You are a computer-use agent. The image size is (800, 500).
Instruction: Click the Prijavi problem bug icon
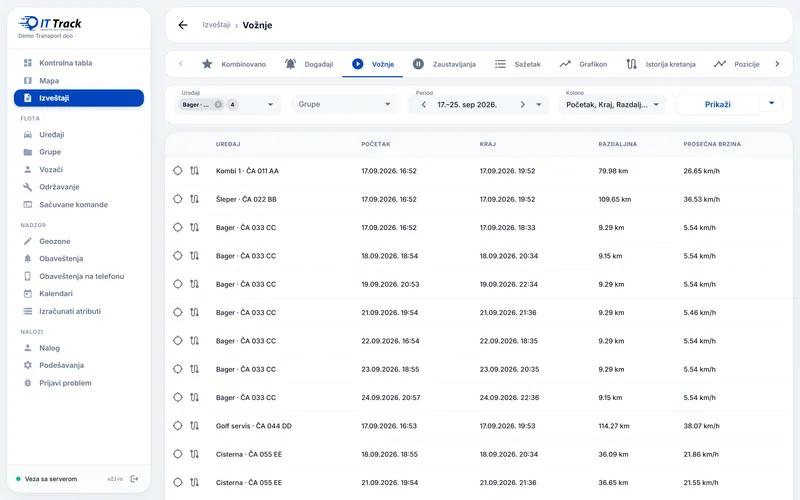point(28,383)
